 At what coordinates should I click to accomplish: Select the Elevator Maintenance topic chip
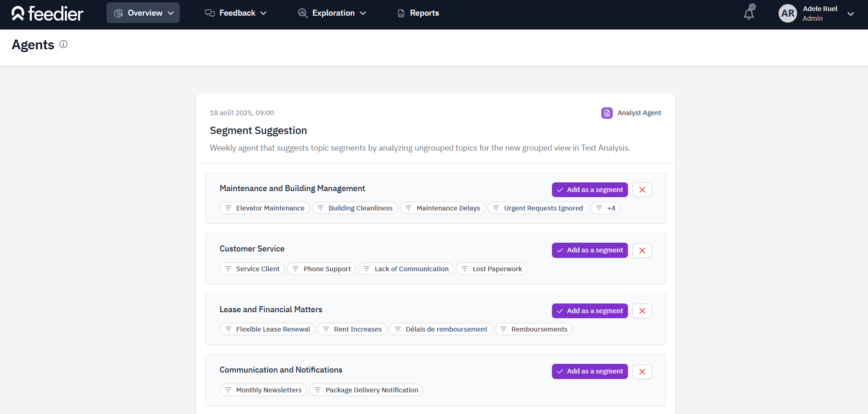(x=264, y=208)
